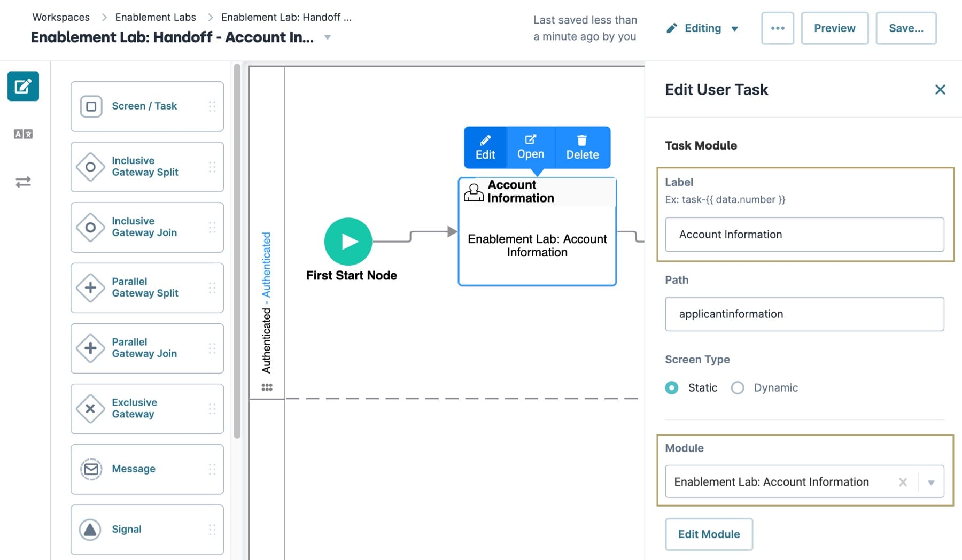The image size is (962, 560).
Task: Go to Enablement Labs breadcrumb
Action: [156, 17]
